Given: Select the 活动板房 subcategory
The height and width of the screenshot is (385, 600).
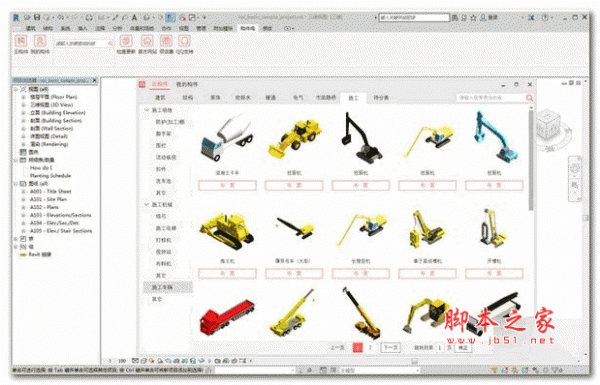Looking at the screenshot, I should tap(166, 157).
